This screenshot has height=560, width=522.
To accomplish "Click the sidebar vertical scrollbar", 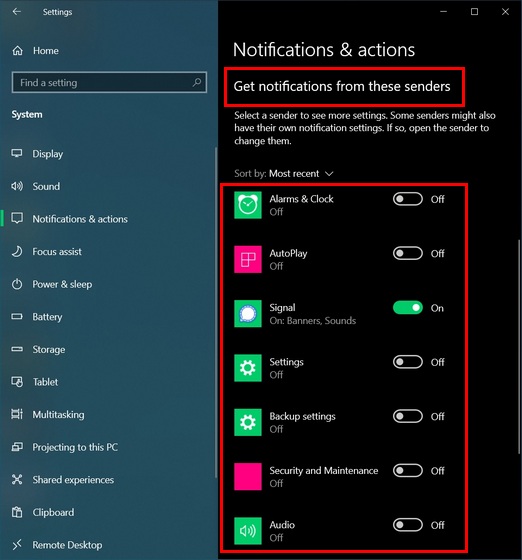I will point(216,312).
